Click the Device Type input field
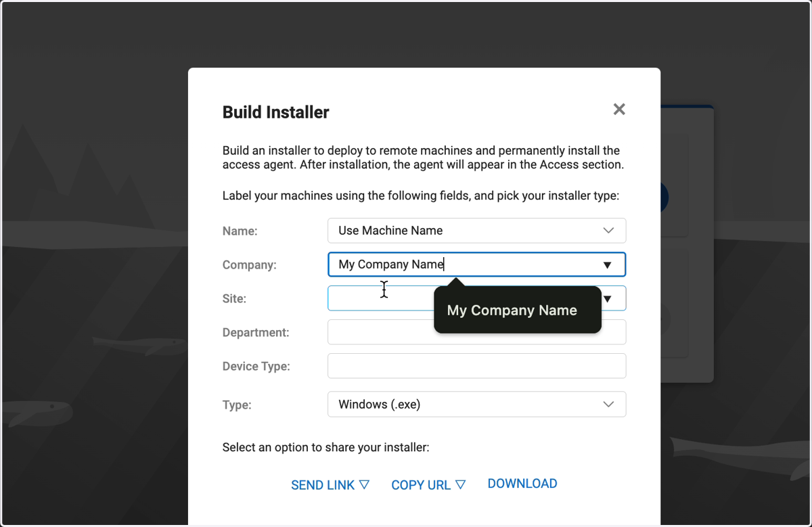Viewport: 812px width, 527px height. (x=476, y=366)
